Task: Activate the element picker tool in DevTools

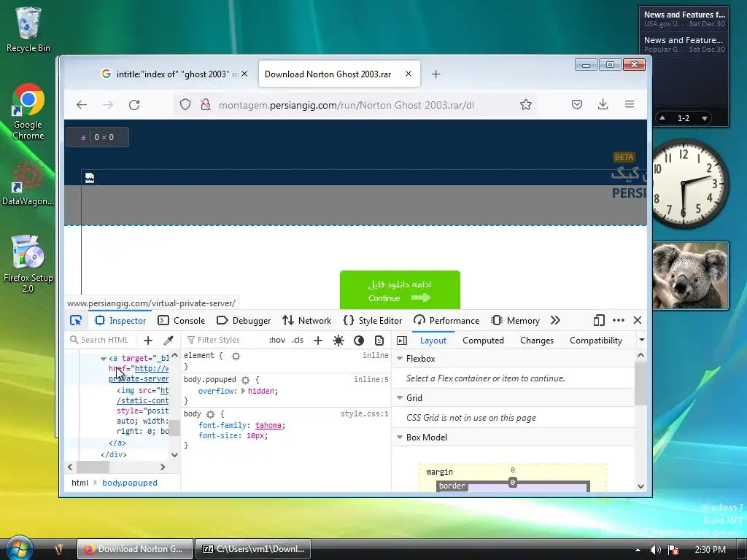Action: pyautogui.click(x=76, y=321)
